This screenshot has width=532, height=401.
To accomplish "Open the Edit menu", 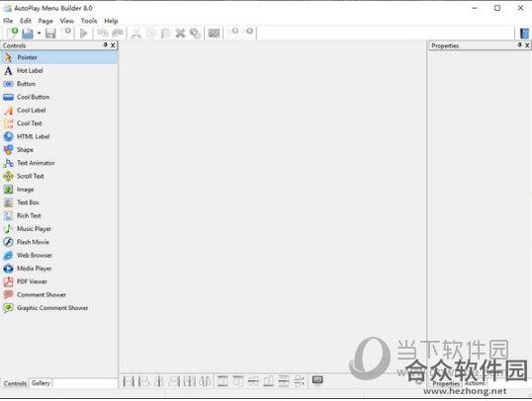I will [x=26, y=21].
